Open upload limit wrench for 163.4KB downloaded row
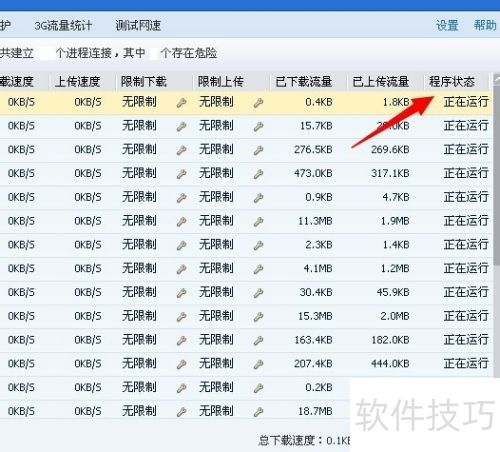This screenshot has height=452, width=500. 258,340
